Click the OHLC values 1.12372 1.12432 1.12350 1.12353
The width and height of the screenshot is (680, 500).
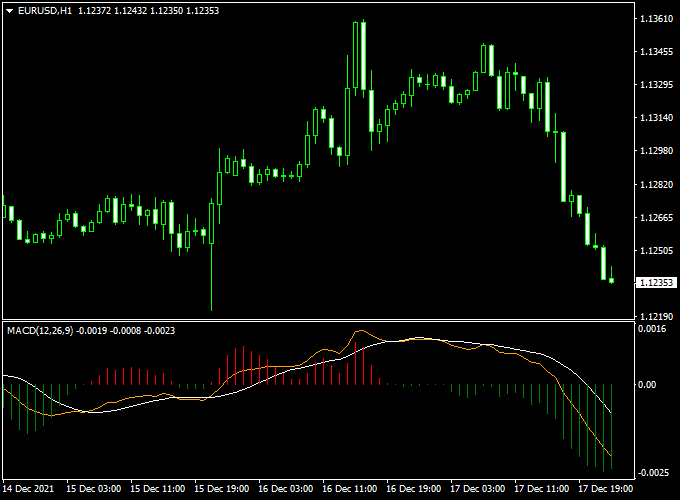click(x=149, y=11)
